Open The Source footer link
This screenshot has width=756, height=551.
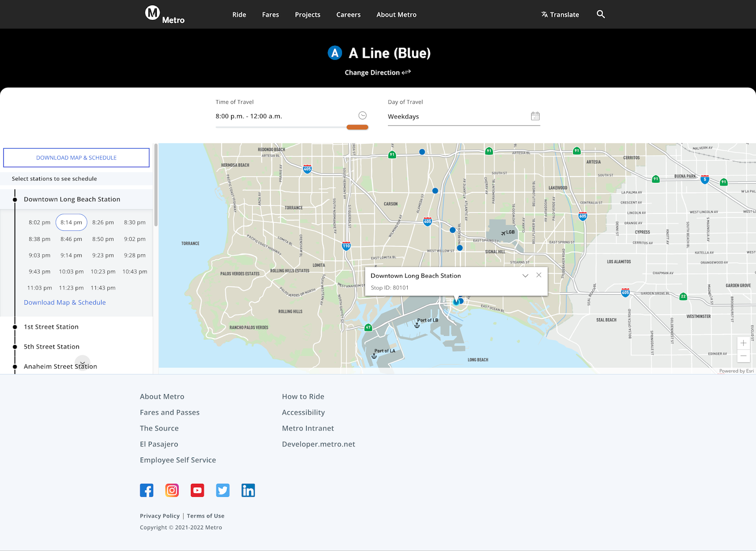[x=159, y=428]
